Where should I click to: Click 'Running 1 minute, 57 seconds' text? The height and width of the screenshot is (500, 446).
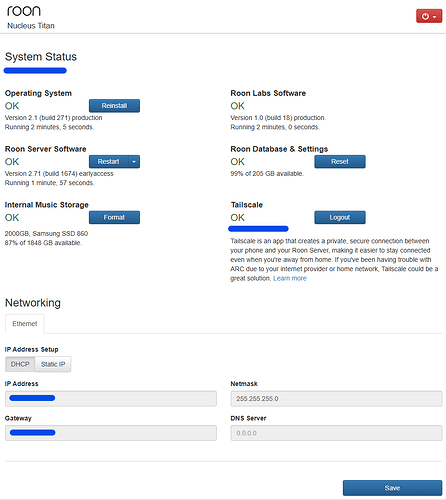[x=49, y=183]
